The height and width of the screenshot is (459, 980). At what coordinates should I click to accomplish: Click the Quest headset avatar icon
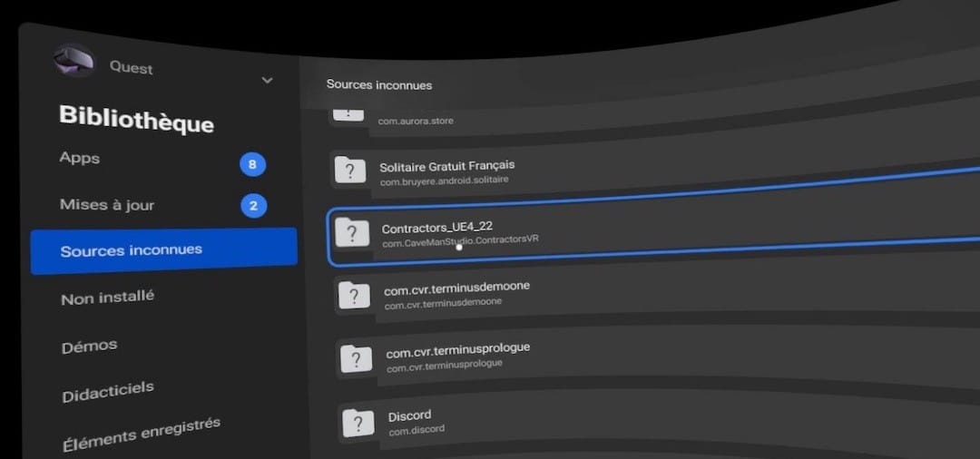73,61
